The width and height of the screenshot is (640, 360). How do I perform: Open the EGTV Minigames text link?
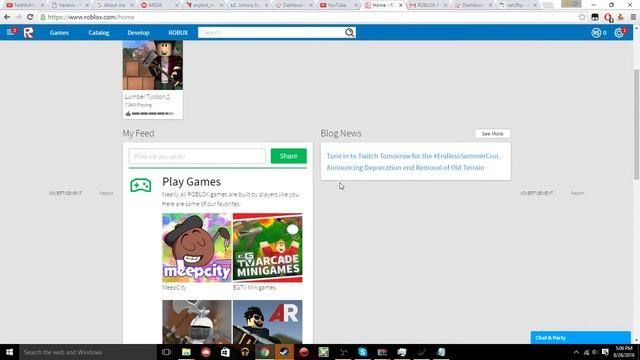coord(254,287)
